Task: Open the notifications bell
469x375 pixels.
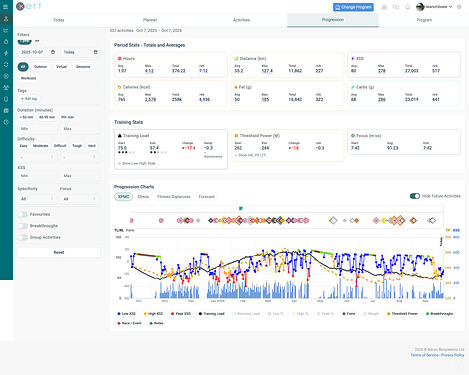Action: click(407, 7)
